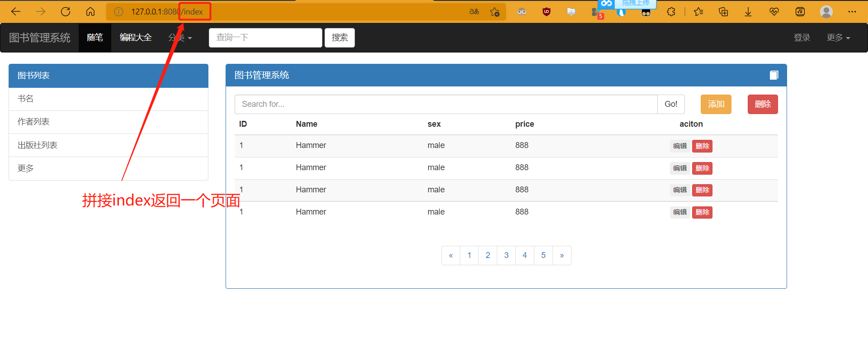Click 删除 in the fourth Hammer row
Viewport: 868px width, 358px height.
point(702,212)
